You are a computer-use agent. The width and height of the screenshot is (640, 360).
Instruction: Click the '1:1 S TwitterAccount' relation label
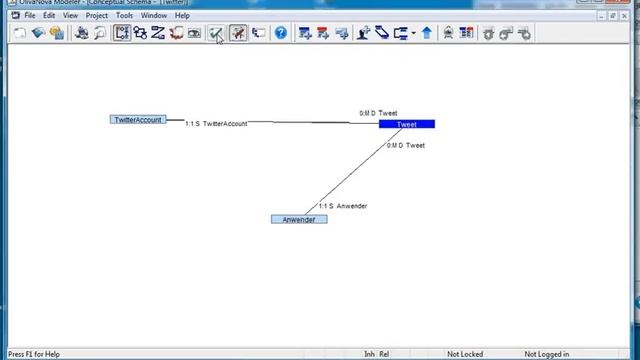tap(216, 124)
